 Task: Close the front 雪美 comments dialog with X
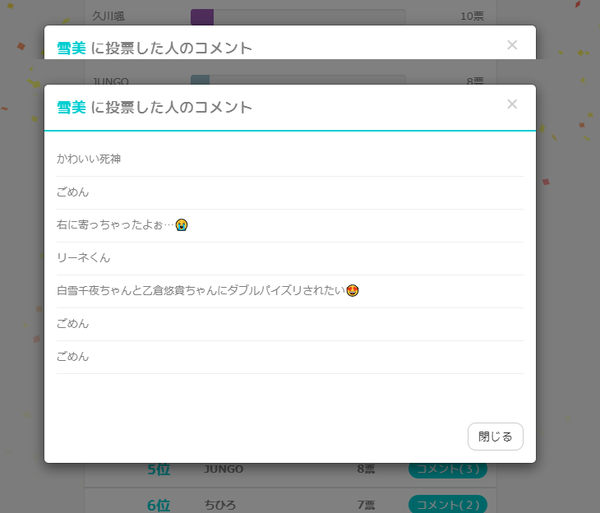512,104
